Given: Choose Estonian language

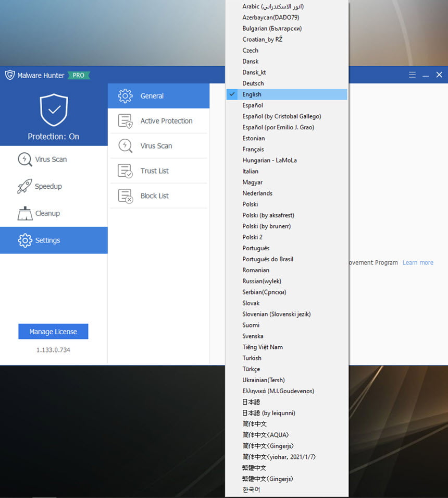Looking at the screenshot, I should click(287, 139).
